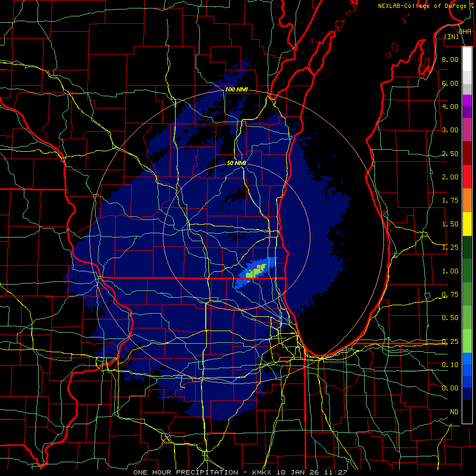Click the 8.00 legend value

click(x=450, y=59)
